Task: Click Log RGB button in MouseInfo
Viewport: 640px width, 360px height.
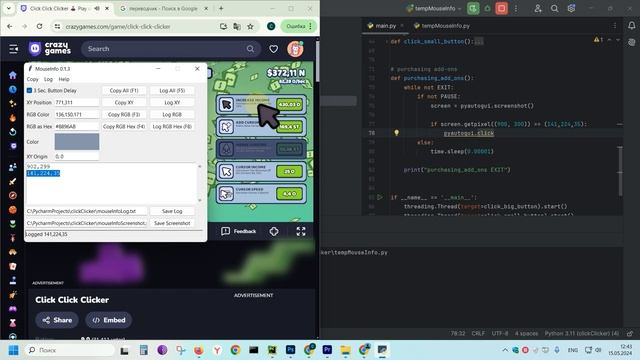Action: click(172, 114)
